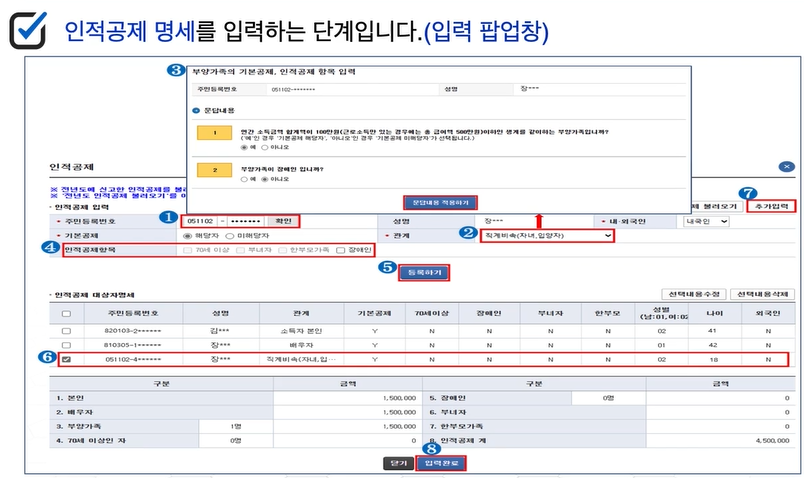Open the 내국인 nationality dropdown
This screenshot has height=478, width=804.
[706, 222]
